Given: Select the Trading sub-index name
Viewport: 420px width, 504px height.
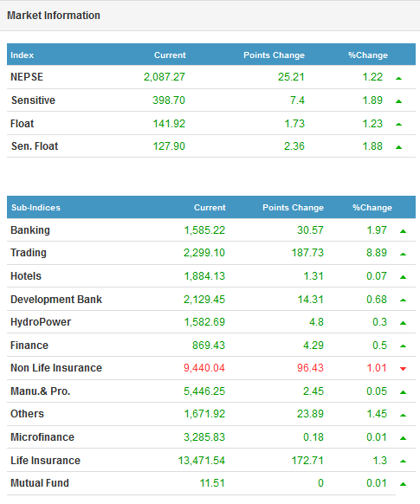Looking at the screenshot, I should (29, 253).
